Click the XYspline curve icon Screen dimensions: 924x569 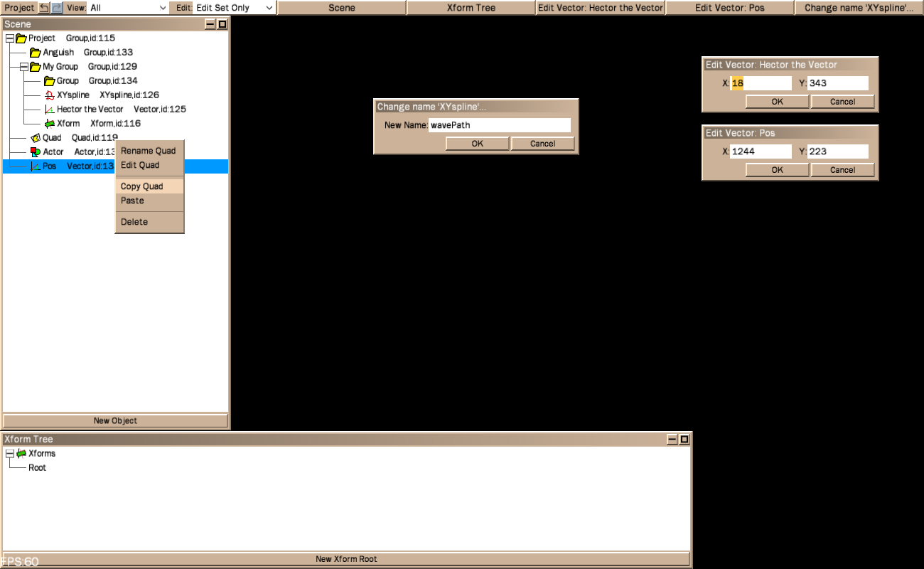pyautogui.click(x=50, y=95)
